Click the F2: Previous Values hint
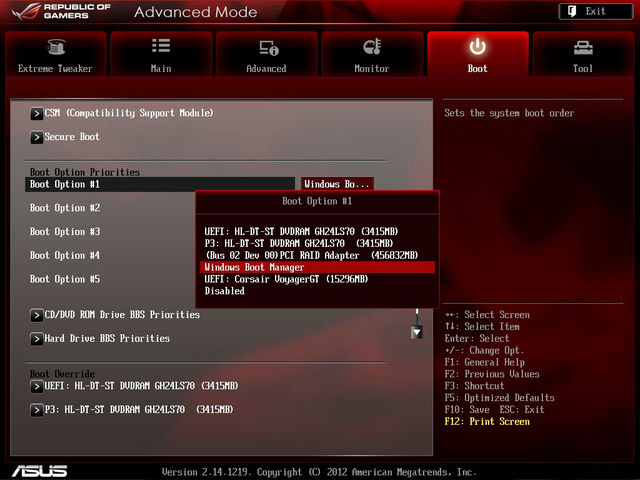 click(492, 374)
